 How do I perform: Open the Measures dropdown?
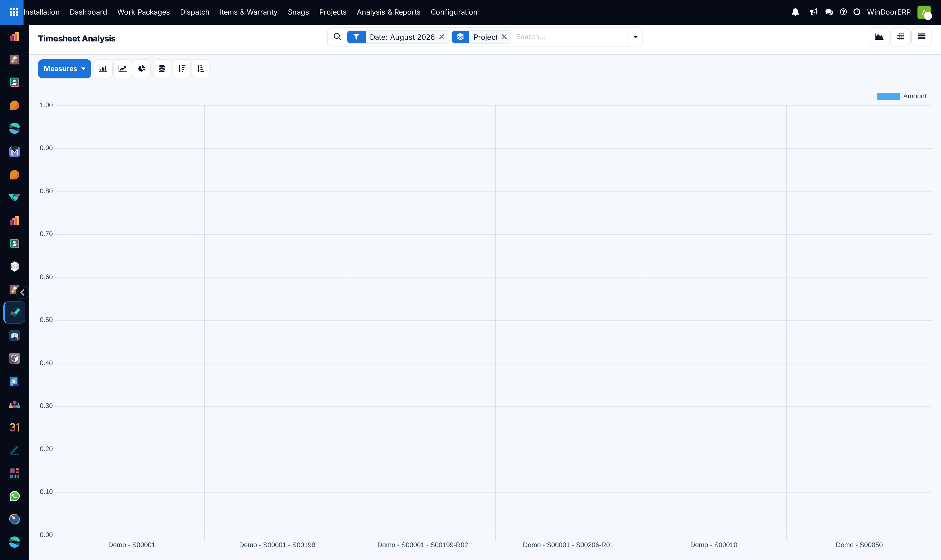(64, 69)
